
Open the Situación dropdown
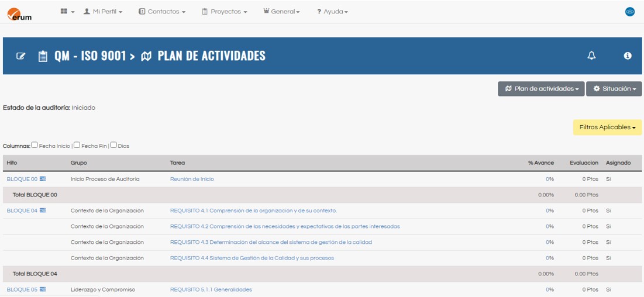click(x=614, y=89)
